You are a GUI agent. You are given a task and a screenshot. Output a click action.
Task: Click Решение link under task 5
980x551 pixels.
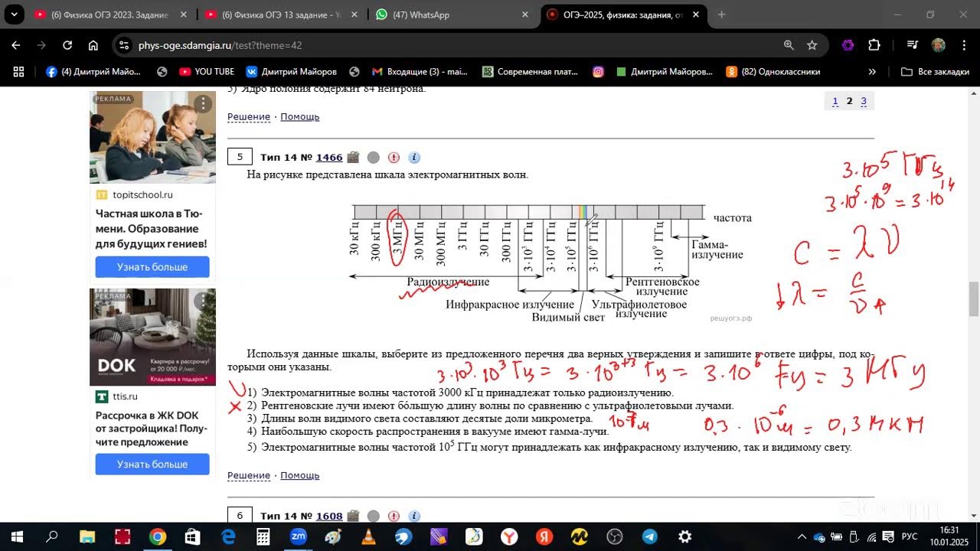pos(249,475)
